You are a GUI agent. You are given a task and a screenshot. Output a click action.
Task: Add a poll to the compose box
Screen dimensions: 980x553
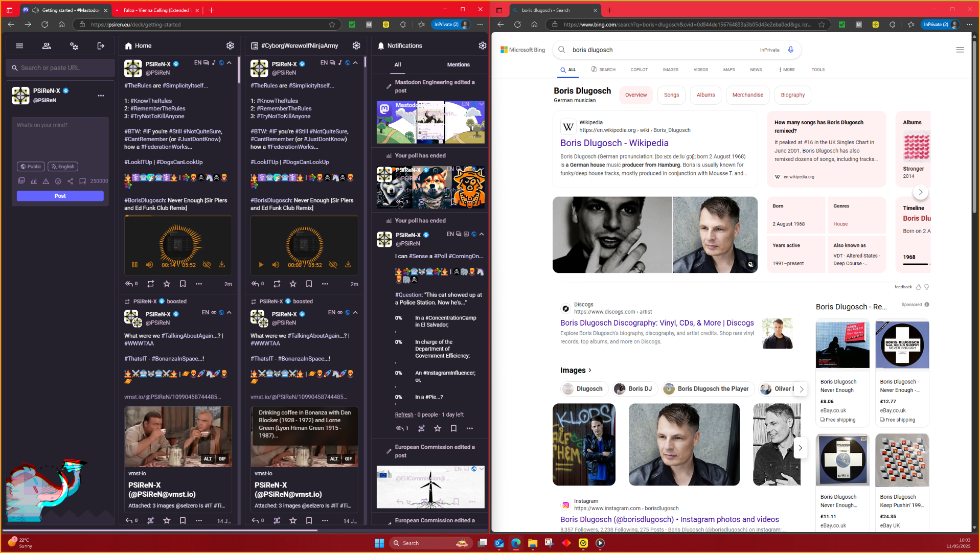34,181
